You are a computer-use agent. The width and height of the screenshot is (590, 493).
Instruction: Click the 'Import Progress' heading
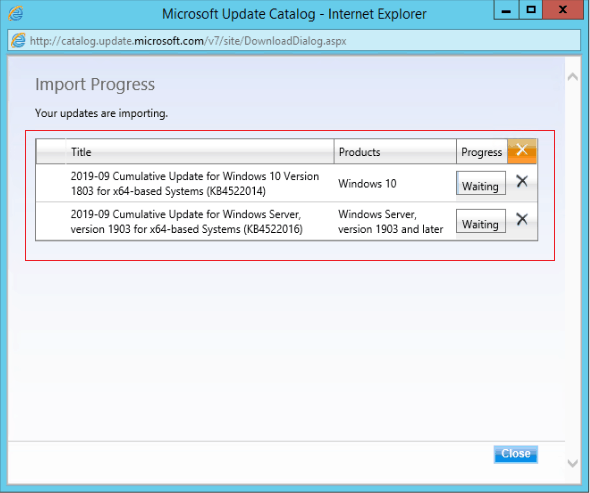click(x=95, y=84)
